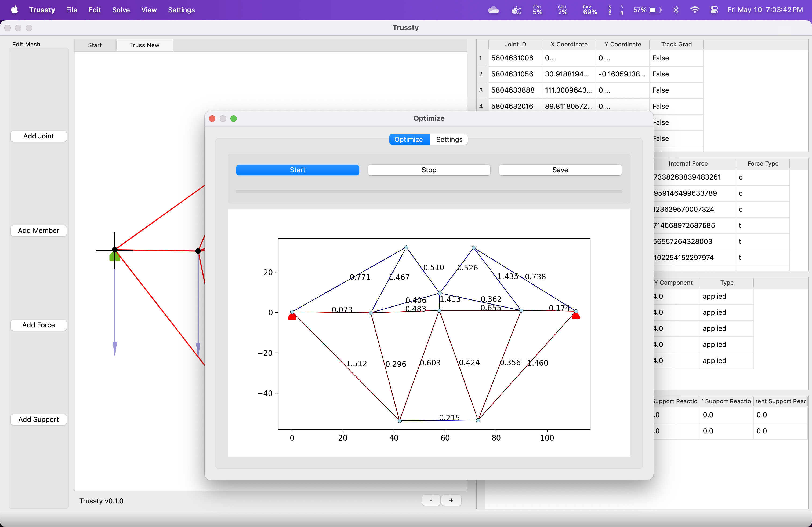Viewport: 812px width, 527px height.
Task: Click the RAM usage indicator
Action: pos(590,10)
